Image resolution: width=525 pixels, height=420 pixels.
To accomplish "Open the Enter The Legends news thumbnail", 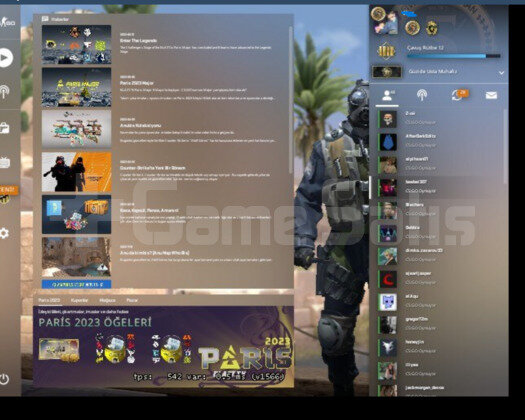I will click(x=76, y=45).
